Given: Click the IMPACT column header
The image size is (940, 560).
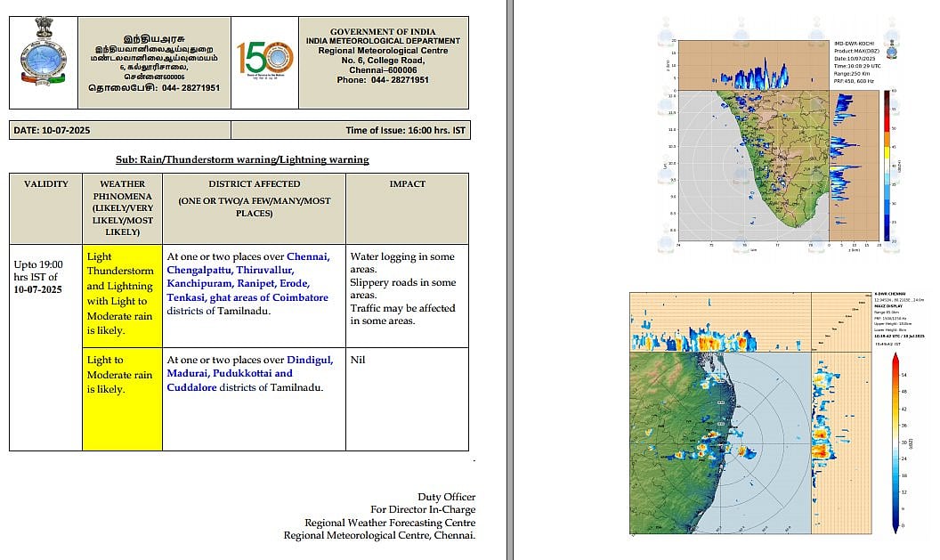Looking at the screenshot, I should (407, 184).
